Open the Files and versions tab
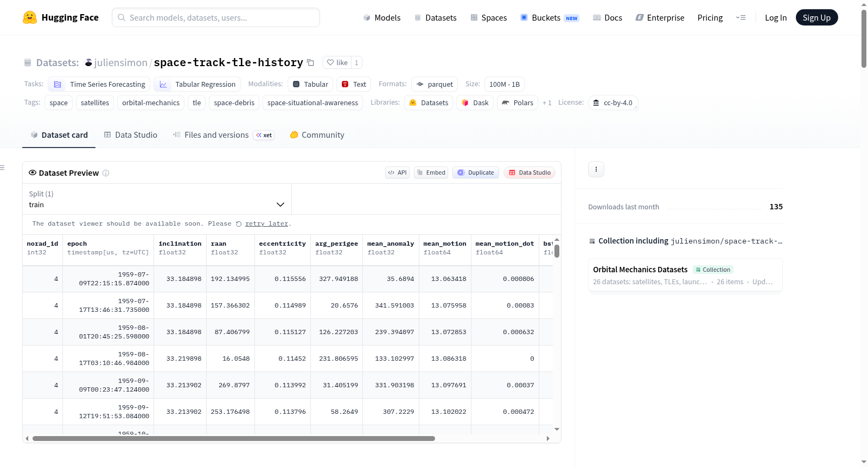The image size is (868, 467). pos(224,135)
